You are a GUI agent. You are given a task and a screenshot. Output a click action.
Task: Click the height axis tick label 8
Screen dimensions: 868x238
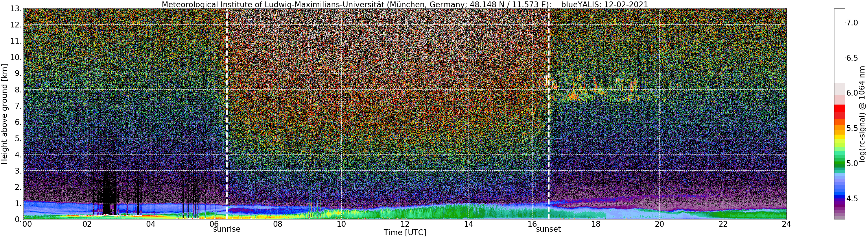[18, 90]
